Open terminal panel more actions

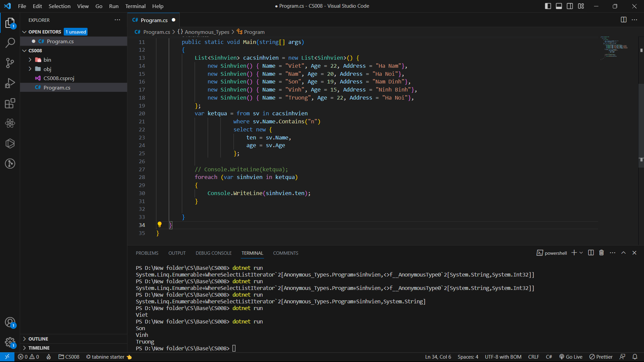pos(612,253)
